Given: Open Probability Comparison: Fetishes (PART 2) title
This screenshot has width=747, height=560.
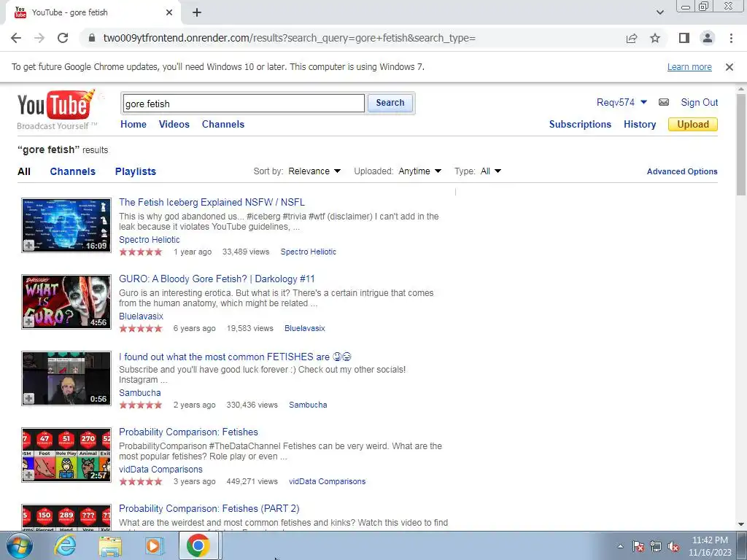Looking at the screenshot, I should [209, 508].
